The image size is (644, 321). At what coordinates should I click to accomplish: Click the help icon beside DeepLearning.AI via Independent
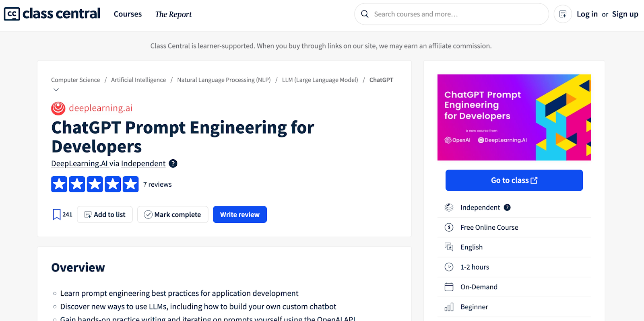coord(173,163)
